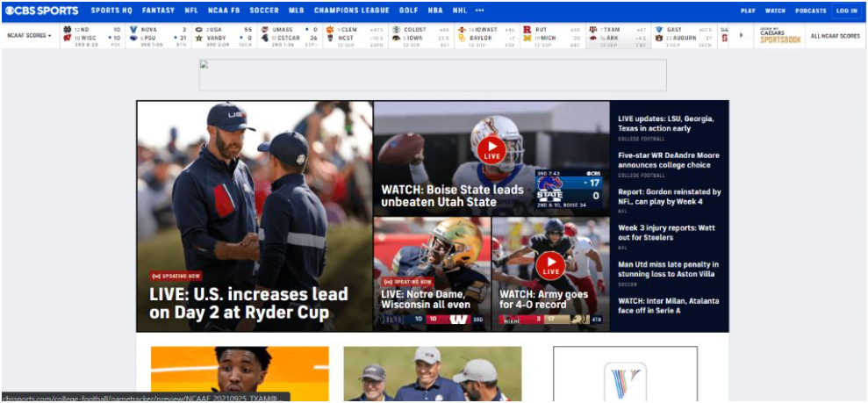Click the UMass logo in scoreboard
Viewport: 868px width, 403px height.
(264, 29)
